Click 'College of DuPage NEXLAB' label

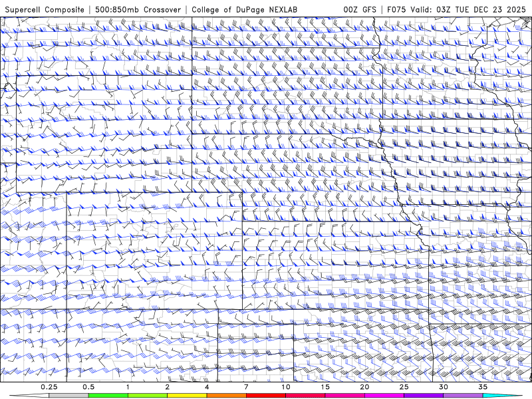coord(244,9)
